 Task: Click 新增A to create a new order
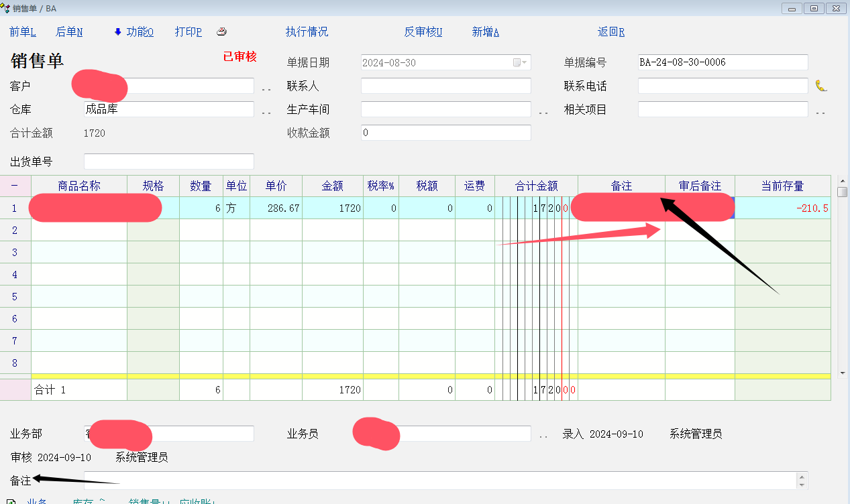(485, 32)
